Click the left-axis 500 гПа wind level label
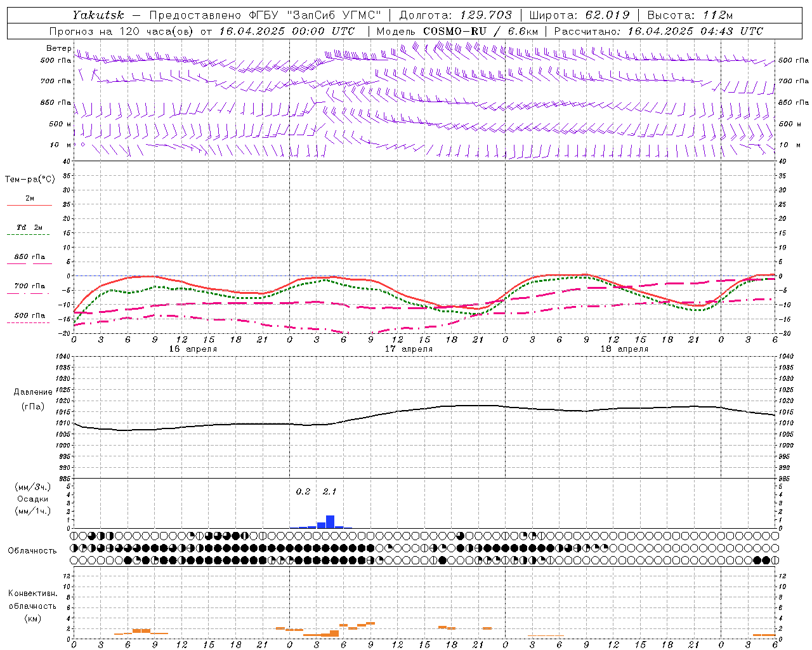Screen dimensions: 812x650 (56, 60)
